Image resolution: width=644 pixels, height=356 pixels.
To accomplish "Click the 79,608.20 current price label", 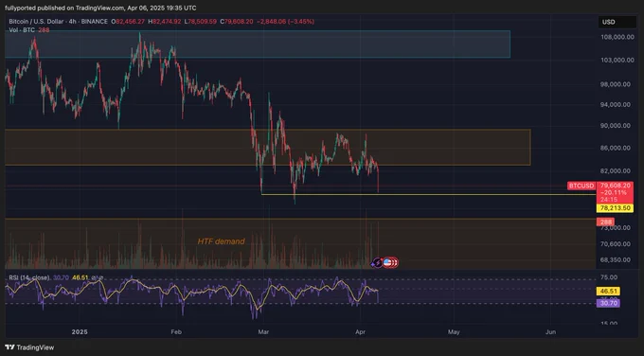I will [615, 186].
